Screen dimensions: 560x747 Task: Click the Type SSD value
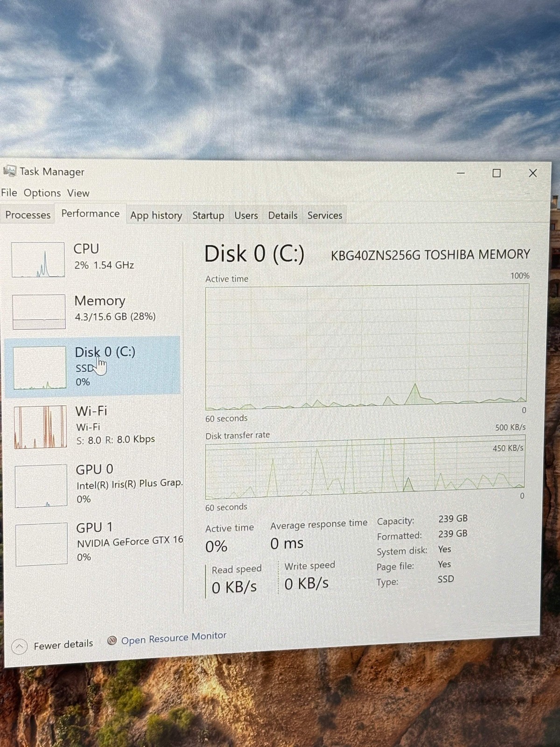pos(446,579)
